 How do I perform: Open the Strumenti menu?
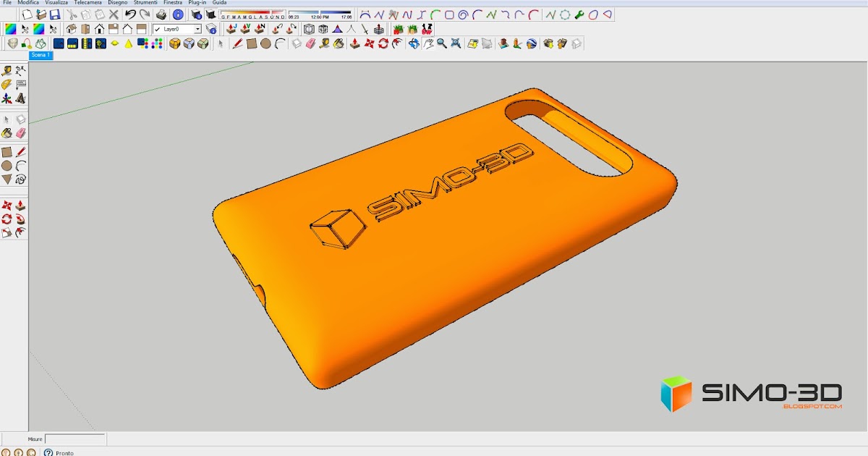click(x=145, y=3)
